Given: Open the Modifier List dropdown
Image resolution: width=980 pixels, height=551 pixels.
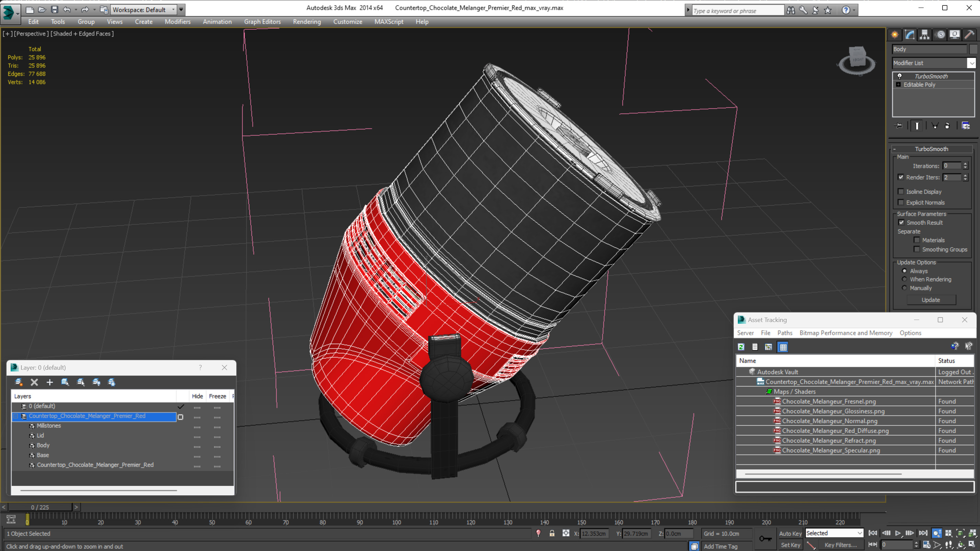Looking at the screenshot, I should [x=934, y=63].
